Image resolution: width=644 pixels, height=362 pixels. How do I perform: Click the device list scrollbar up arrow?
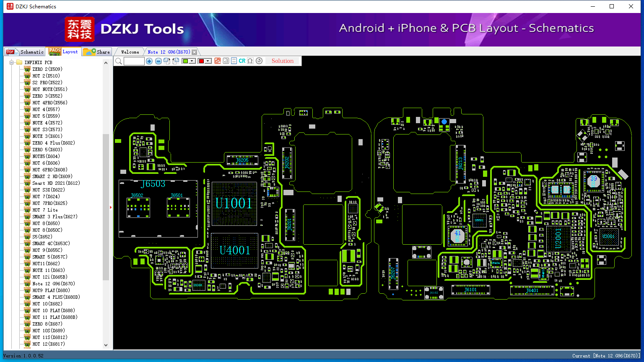[x=106, y=63]
